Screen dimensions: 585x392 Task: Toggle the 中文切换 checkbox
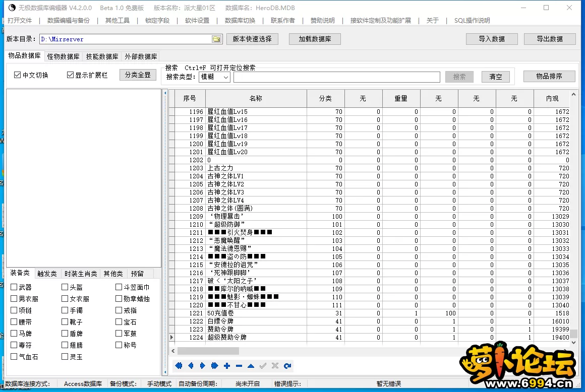click(17, 75)
